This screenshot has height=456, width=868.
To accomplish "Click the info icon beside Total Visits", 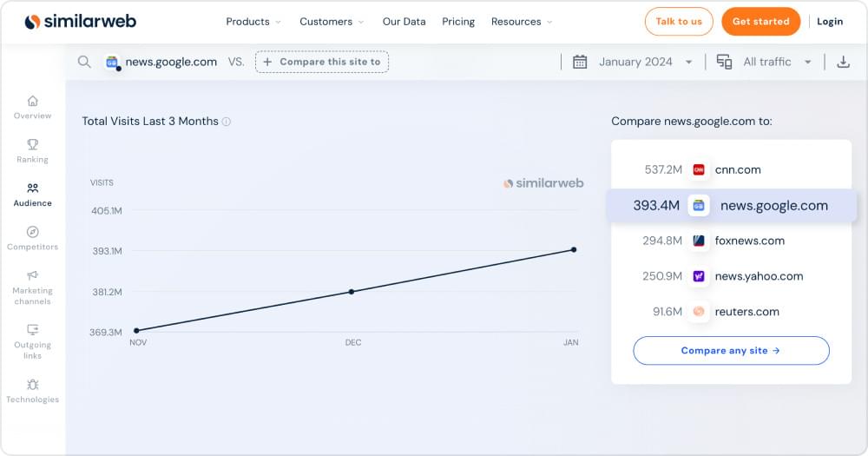I will (x=227, y=122).
